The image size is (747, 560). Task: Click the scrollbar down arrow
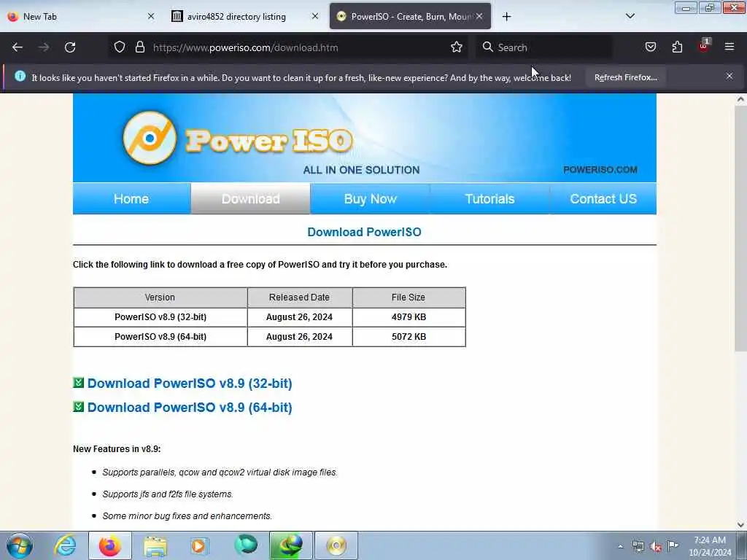point(740,525)
